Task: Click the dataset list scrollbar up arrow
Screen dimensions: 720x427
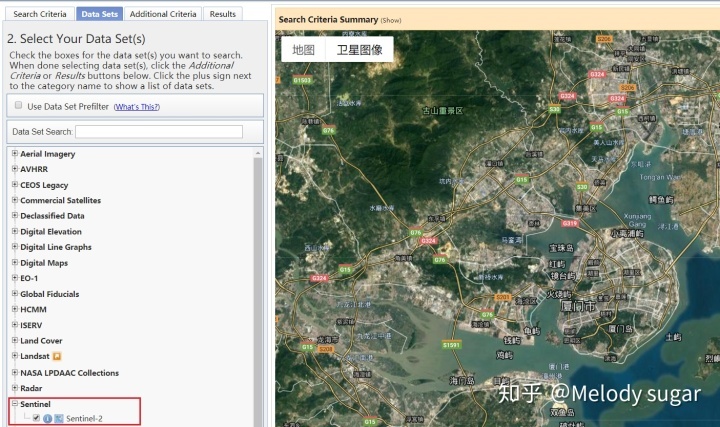Action: pos(258,153)
